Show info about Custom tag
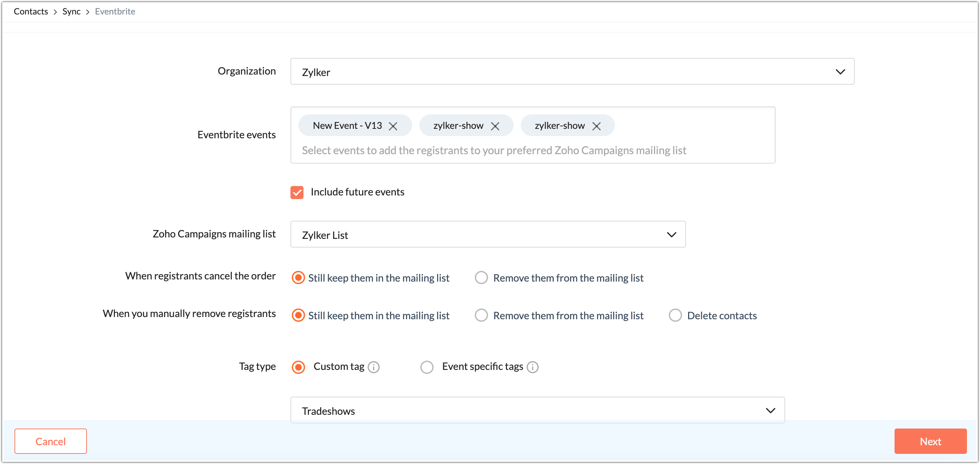The height and width of the screenshot is (464, 980). click(x=374, y=367)
